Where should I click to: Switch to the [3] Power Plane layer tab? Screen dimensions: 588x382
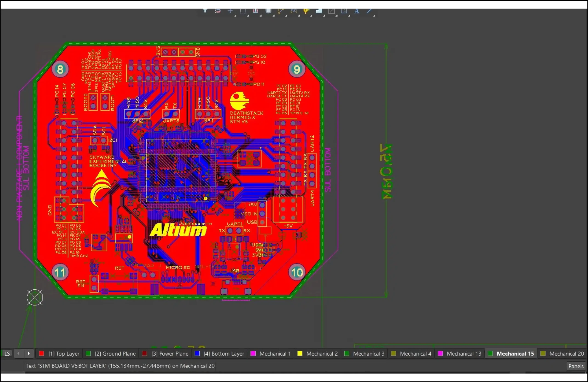(165, 353)
